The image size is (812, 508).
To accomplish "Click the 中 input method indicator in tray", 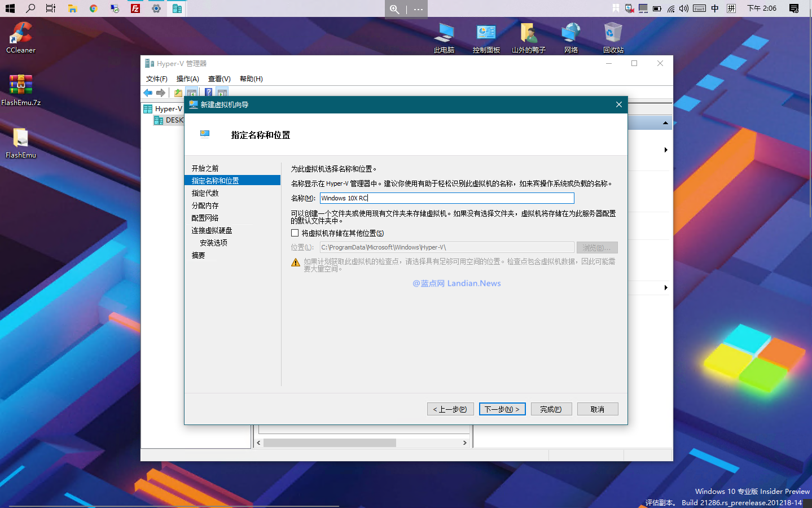I will (715, 8).
